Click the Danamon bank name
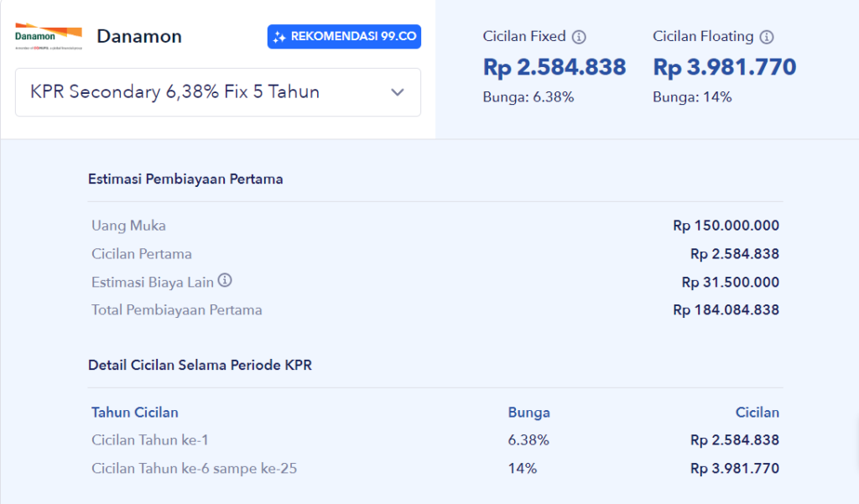This screenshot has height=504, width=859. point(139,36)
